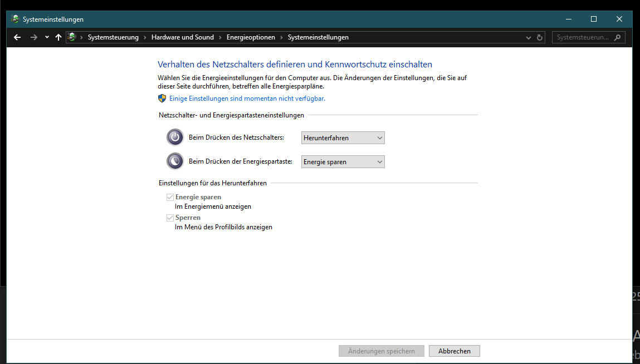
Task: Click the forward navigation arrow
Action: pos(34,37)
